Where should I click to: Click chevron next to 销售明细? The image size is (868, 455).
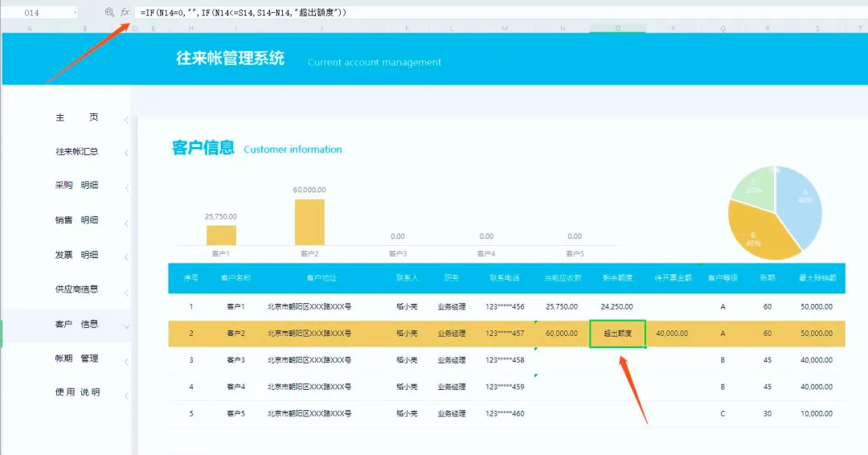tap(127, 223)
